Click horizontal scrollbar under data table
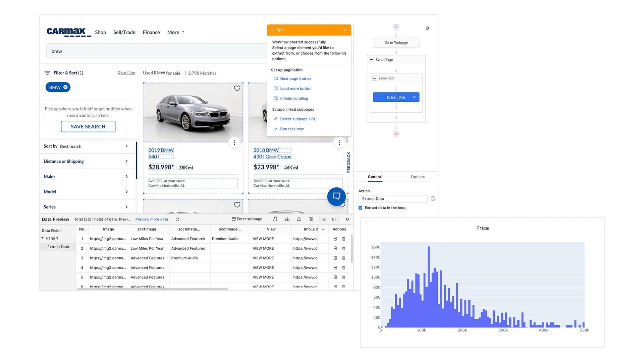The image size is (644, 362). [152, 289]
